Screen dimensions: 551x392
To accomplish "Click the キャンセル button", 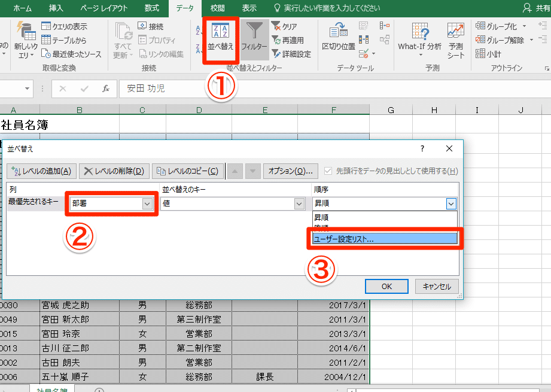I will click(437, 286).
